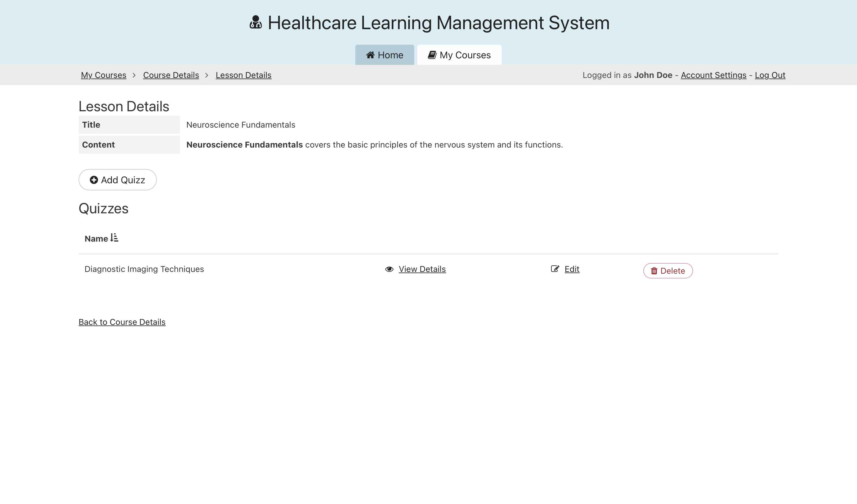Click the house icon in Home tab
This screenshot has height=504, width=857.
click(370, 55)
